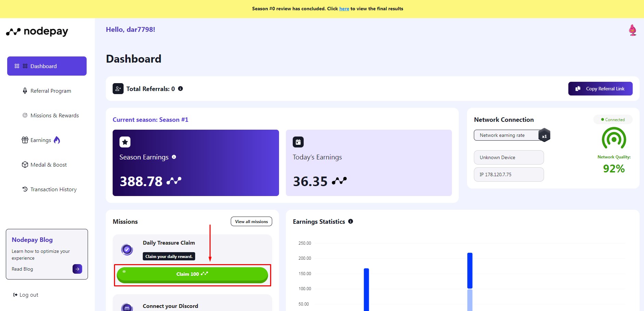The image size is (644, 311).
Task: Click the target icon beside Missions & Rewards
Action: coord(25,115)
